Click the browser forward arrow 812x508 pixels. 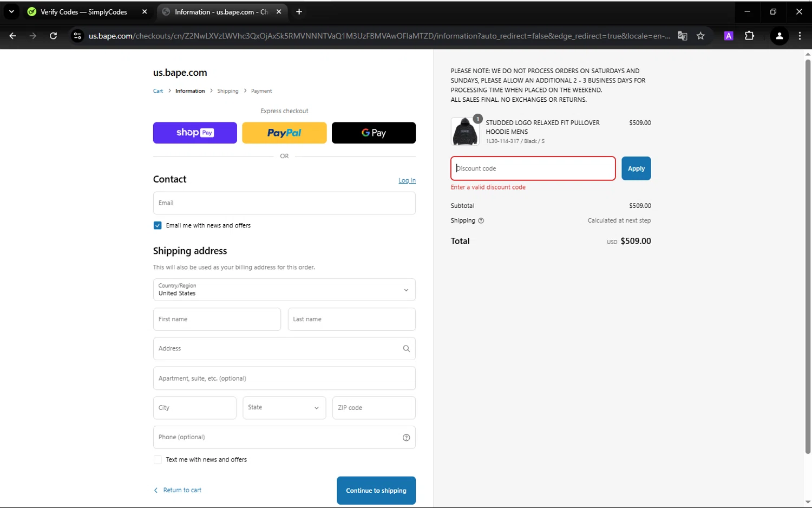[x=33, y=36]
